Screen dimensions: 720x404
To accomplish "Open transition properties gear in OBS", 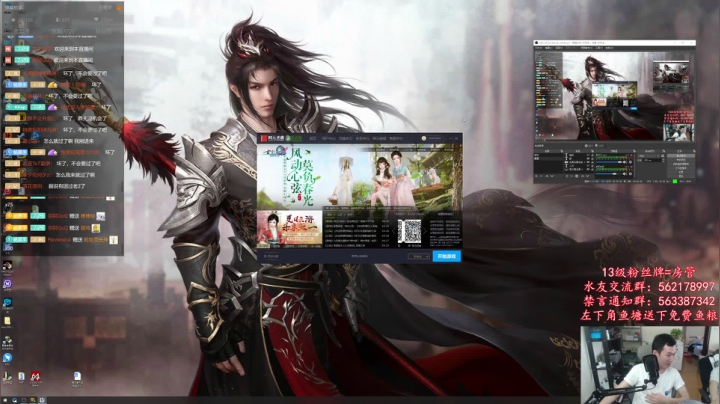I will (663, 156).
